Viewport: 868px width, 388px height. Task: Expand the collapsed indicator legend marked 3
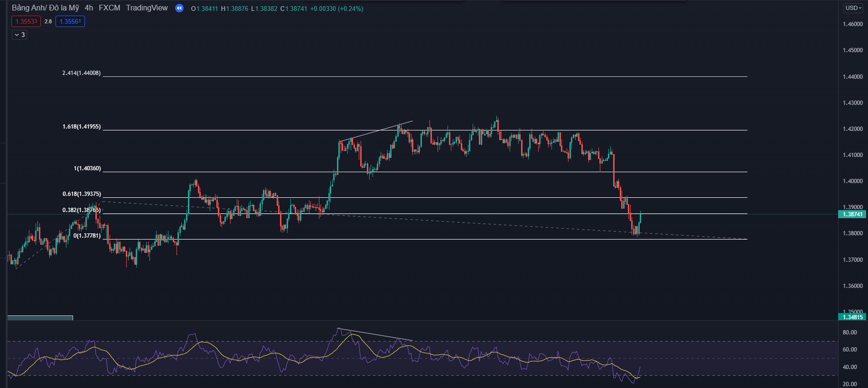pos(19,35)
